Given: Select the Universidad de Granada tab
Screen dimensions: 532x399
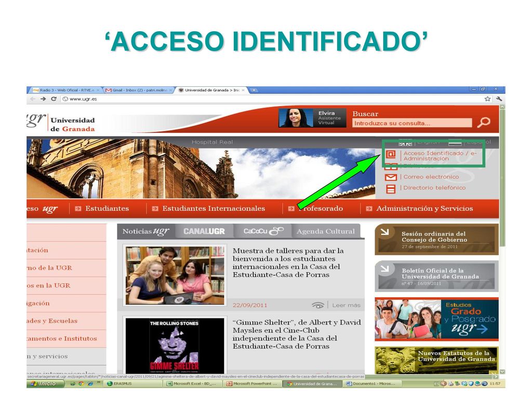Looking at the screenshot, I should coord(210,90).
